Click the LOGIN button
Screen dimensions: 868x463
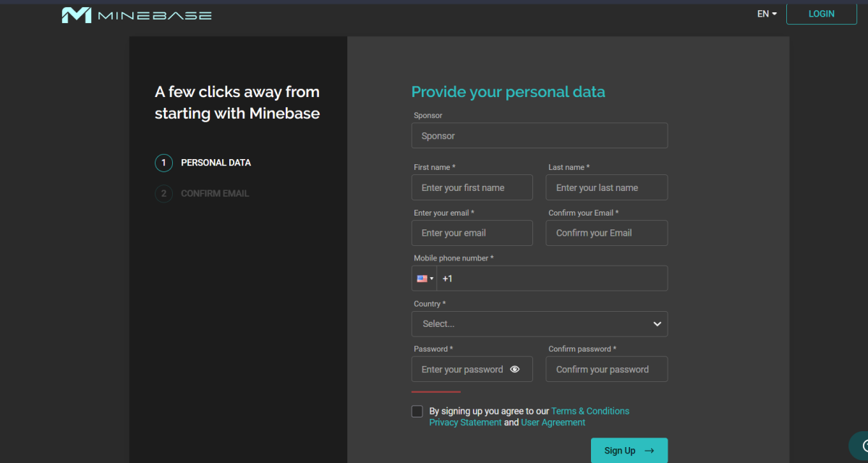(x=821, y=14)
